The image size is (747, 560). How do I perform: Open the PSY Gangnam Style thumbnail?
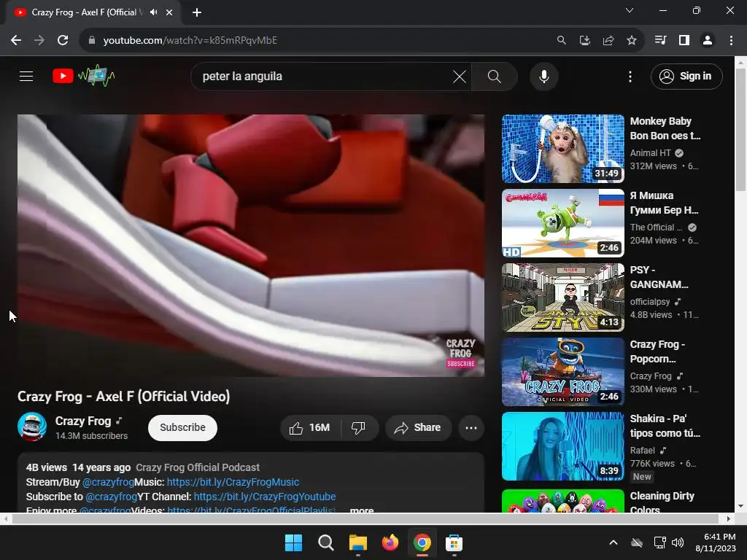pyautogui.click(x=562, y=297)
